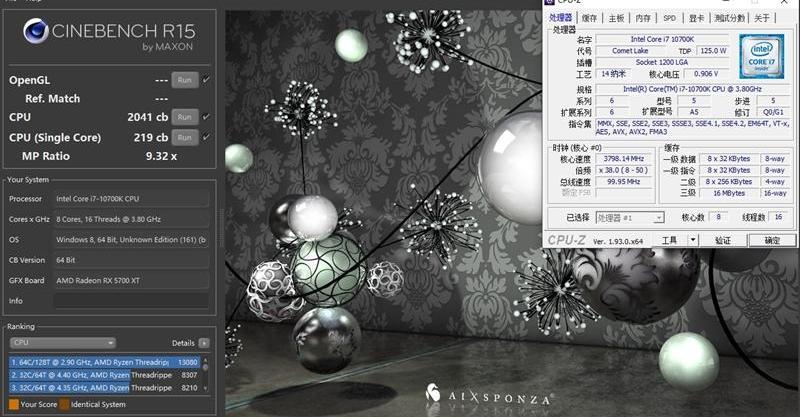The image size is (800, 417).
Task: Click the MP Ratio 9.32 x value
Action: point(161,156)
